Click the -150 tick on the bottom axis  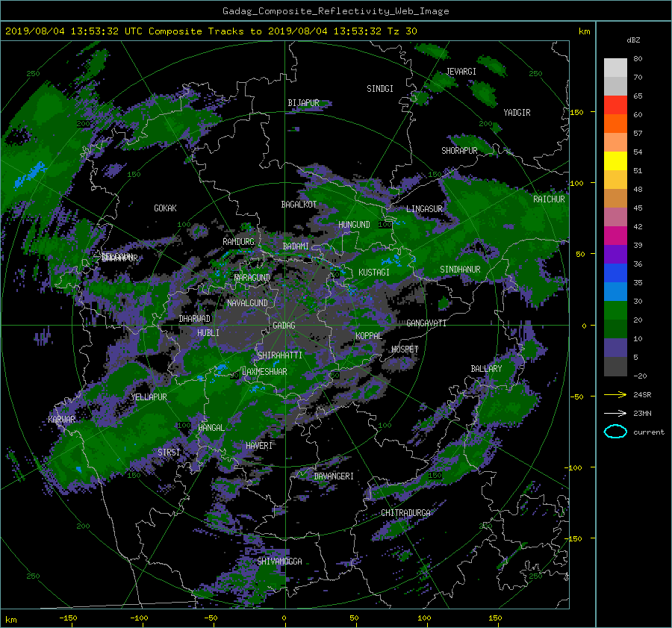click(68, 618)
